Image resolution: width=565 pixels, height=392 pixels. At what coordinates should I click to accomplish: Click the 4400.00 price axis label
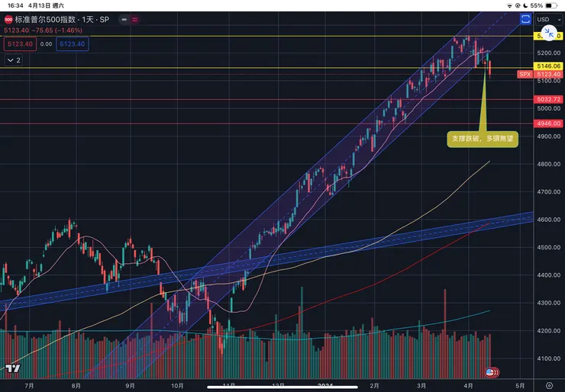[x=549, y=275]
